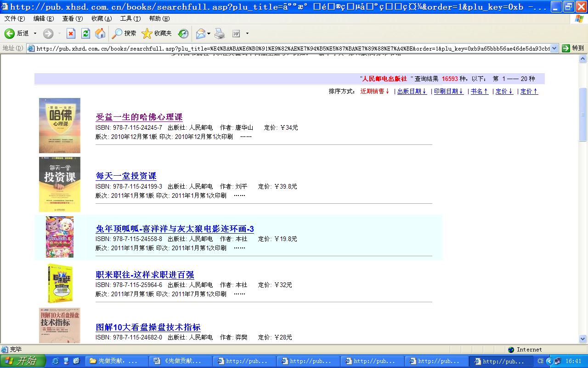Sort by 定价↑ ascending
The height and width of the screenshot is (368, 588).
(529, 92)
